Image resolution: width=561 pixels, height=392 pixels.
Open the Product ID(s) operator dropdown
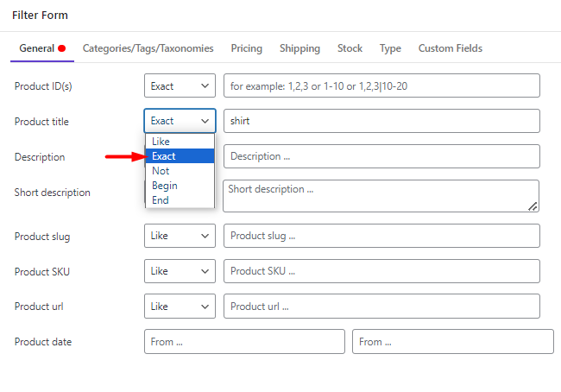click(x=180, y=85)
